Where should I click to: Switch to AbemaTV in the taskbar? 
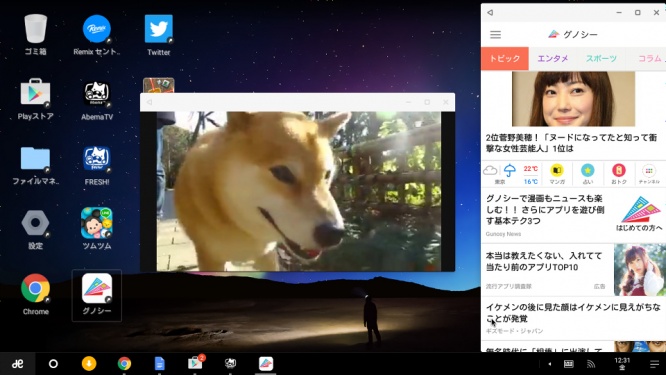(230, 363)
